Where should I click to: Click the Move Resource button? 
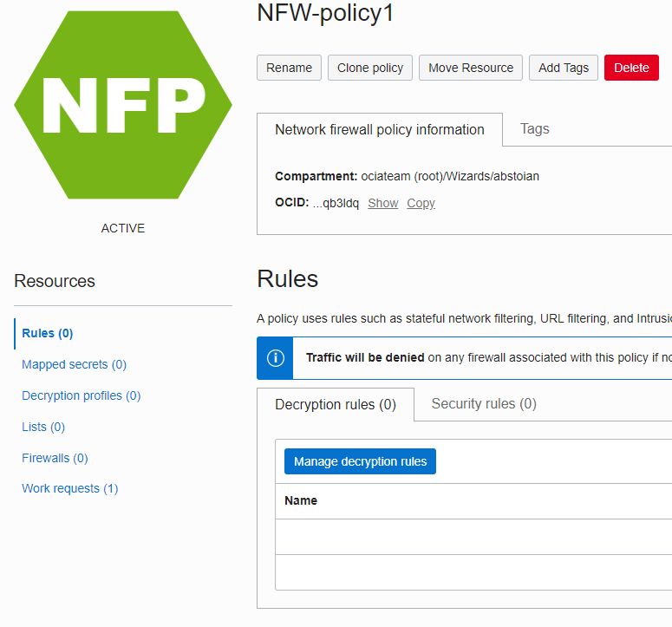[x=471, y=68]
